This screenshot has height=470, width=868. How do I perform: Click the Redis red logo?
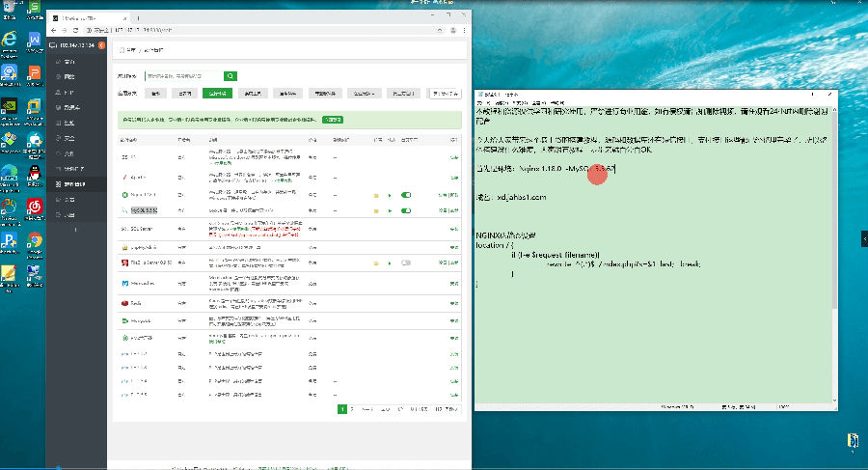click(x=124, y=303)
